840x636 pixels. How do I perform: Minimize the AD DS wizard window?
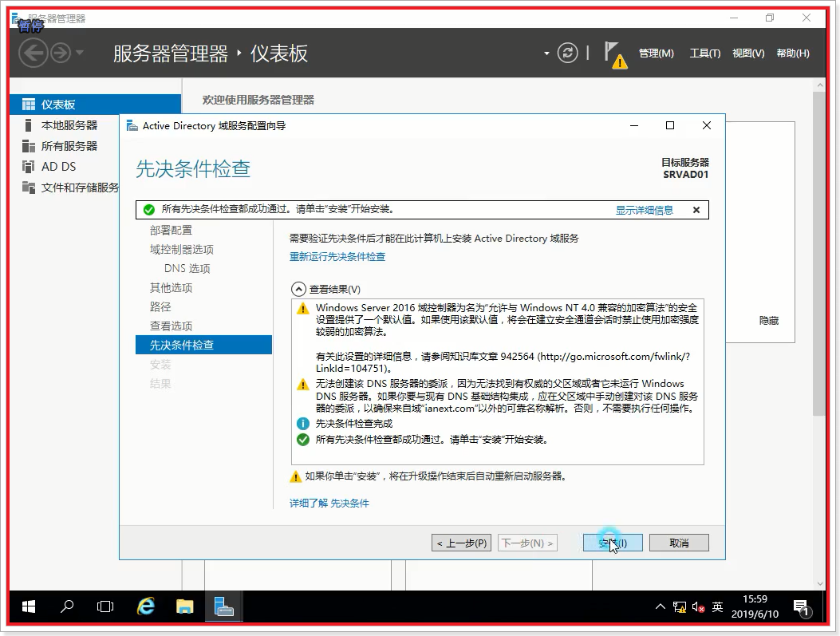coord(634,125)
